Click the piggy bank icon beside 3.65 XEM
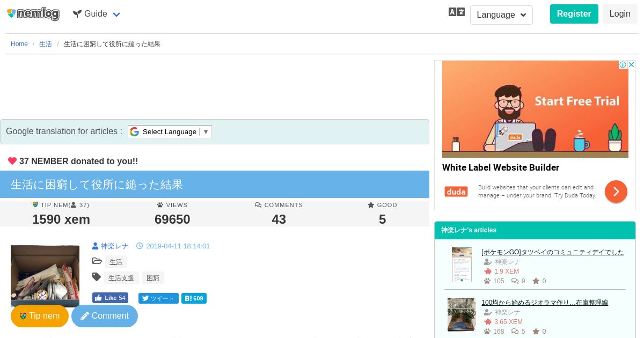This screenshot has width=644, height=338. point(488,322)
